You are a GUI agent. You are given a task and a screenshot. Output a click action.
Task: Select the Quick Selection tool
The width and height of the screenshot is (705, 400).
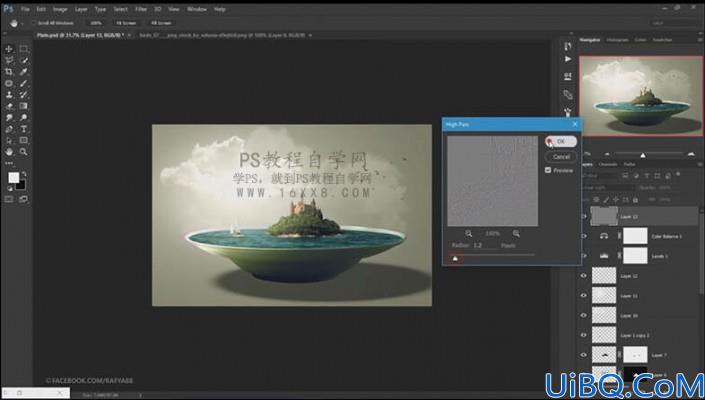(x=23, y=60)
